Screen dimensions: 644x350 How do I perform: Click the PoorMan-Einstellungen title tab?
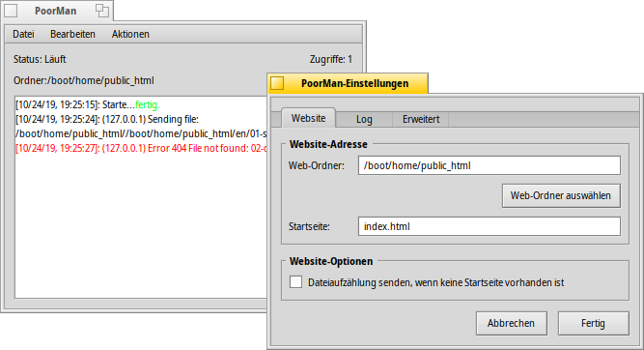pyautogui.click(x=348, y=83)
